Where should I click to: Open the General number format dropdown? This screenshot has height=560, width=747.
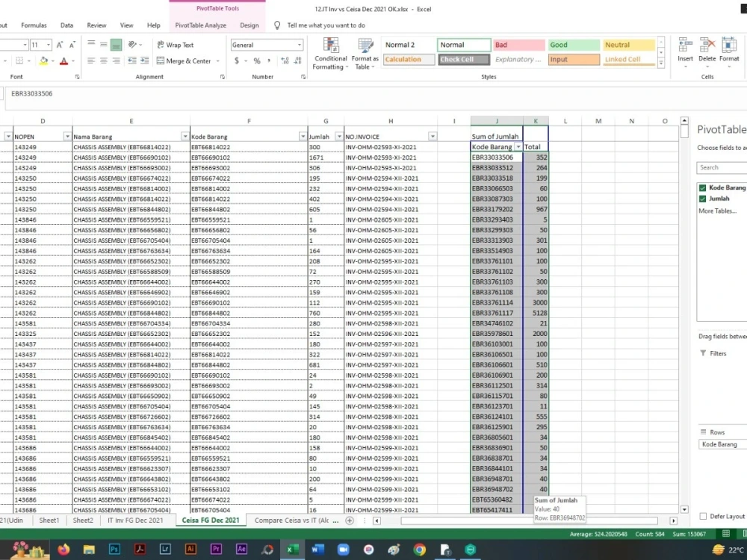point(299,44)
